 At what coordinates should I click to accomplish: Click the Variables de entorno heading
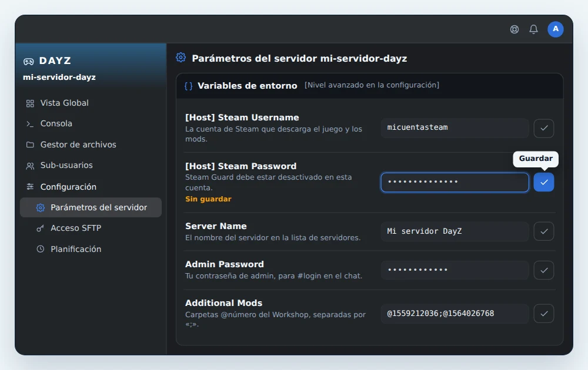[x=247, y=86]
